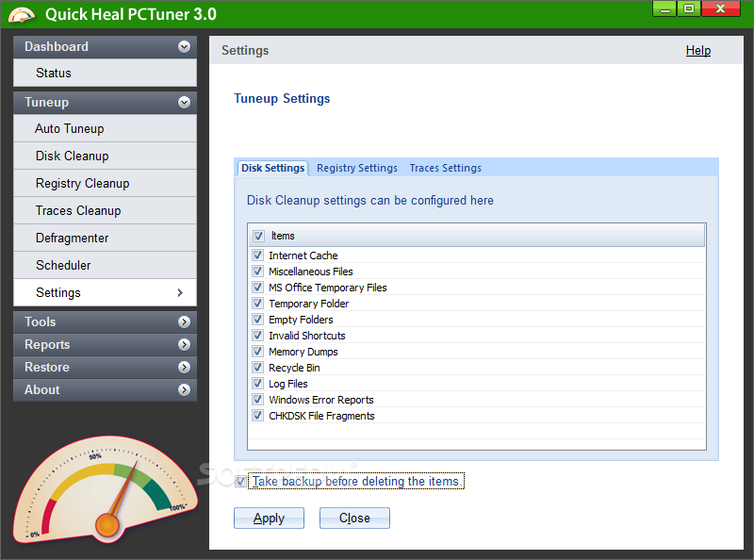The image size is (754, 560).
Task: Open Registry Cleanup
Action: tap(105, 183)
